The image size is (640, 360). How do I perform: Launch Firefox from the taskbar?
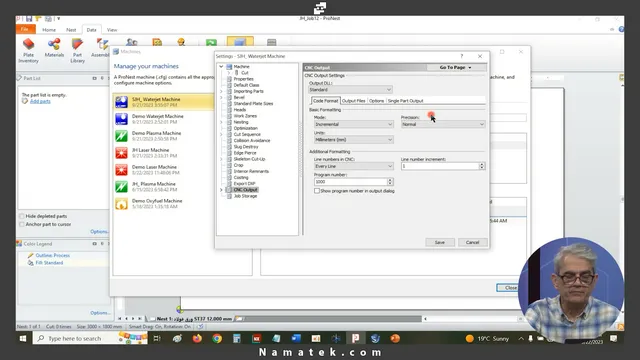click(x=197, y=338)
